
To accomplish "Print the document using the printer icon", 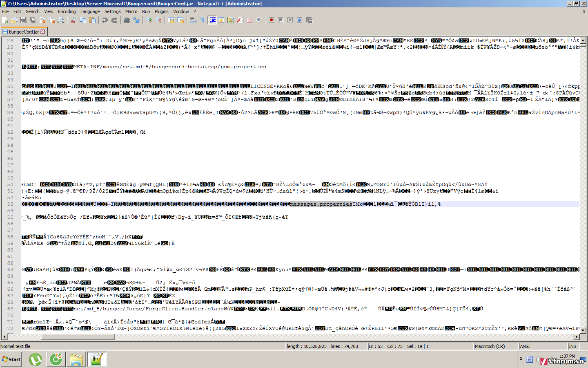I will tap(61, 20).
